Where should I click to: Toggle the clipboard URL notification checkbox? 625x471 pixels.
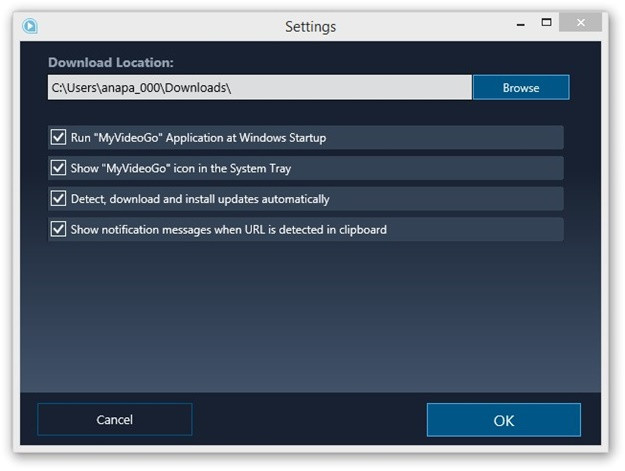(58, 229)
